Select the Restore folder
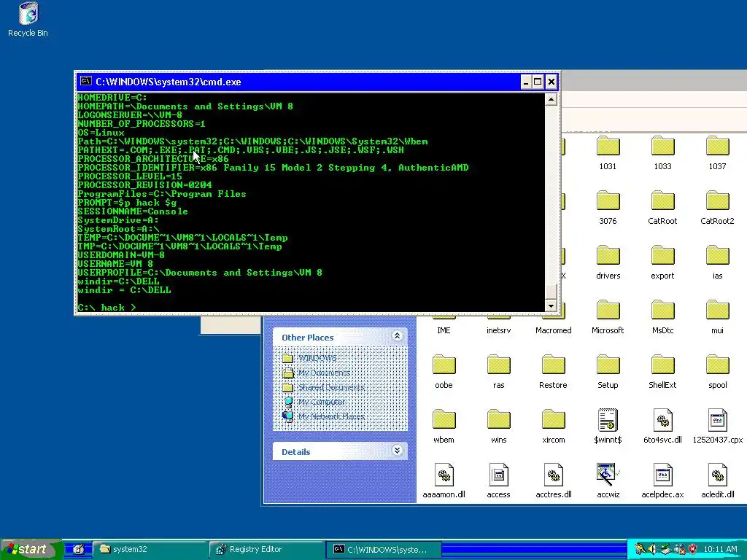747x560 pixels. pos(553,371)
